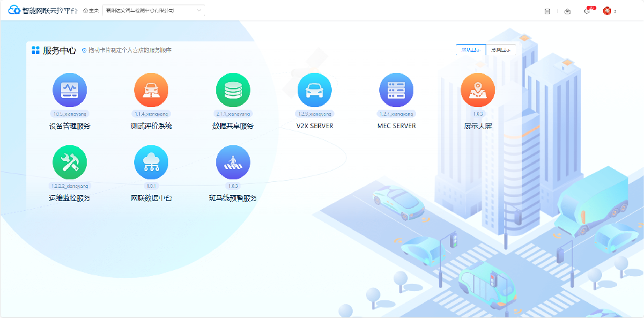Open the 设备管理服务 icon
The height and width of the screenshot is (318, 644).
click(70, 90)
